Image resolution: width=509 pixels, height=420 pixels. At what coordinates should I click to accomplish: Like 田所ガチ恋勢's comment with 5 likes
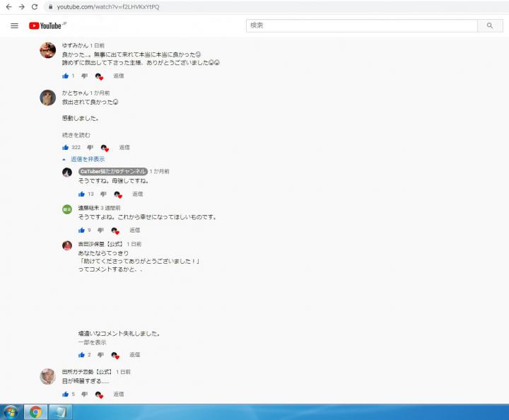click(66, 394)
